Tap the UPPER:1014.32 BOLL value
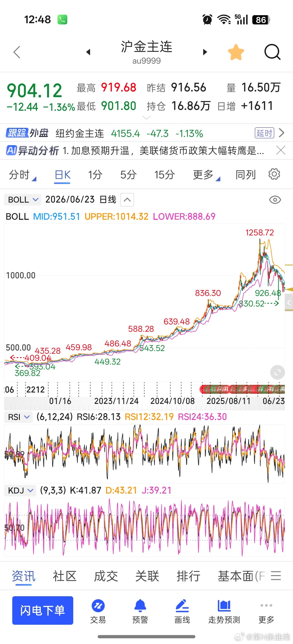293x644 pixels. (116, 217)
